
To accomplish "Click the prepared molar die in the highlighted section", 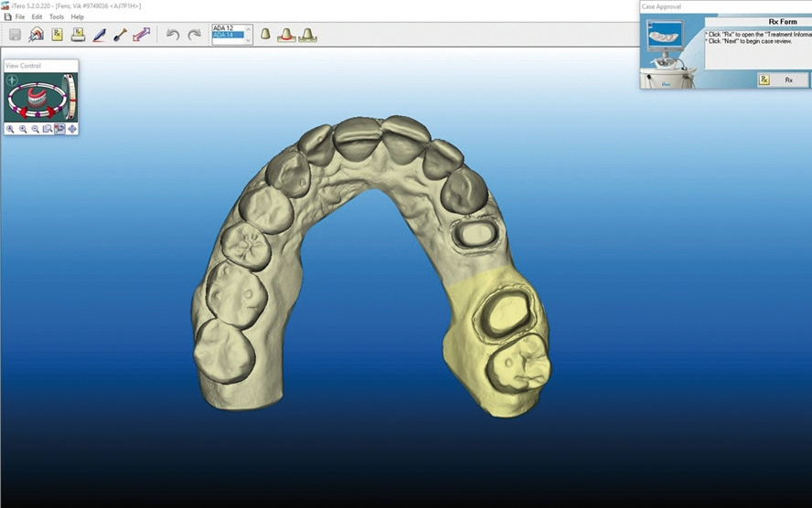I will [x=507, y=315].
